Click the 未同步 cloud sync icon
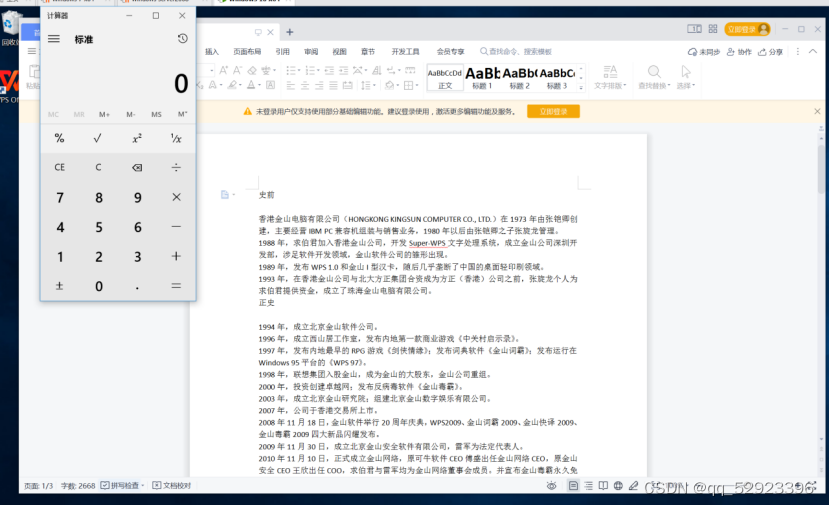829x506 pixels. point(704,52)
